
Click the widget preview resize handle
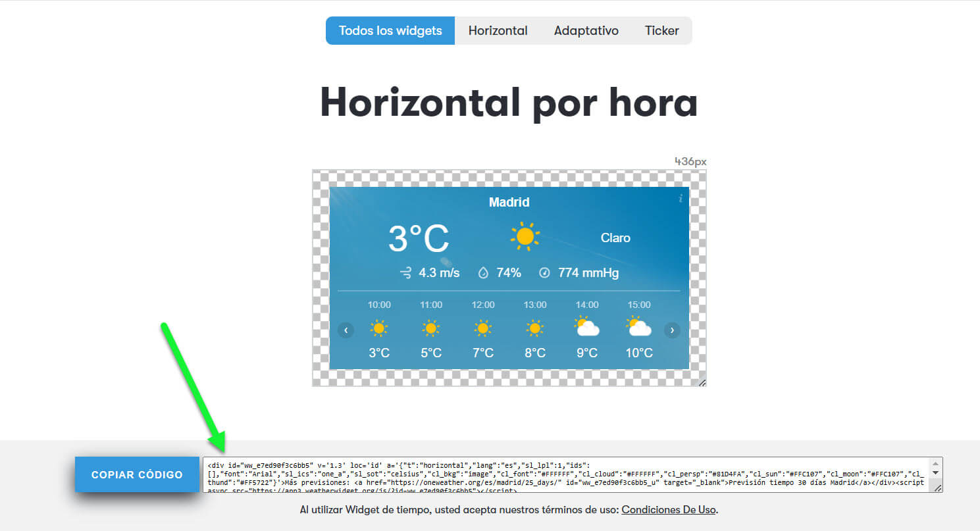[702, 382]
